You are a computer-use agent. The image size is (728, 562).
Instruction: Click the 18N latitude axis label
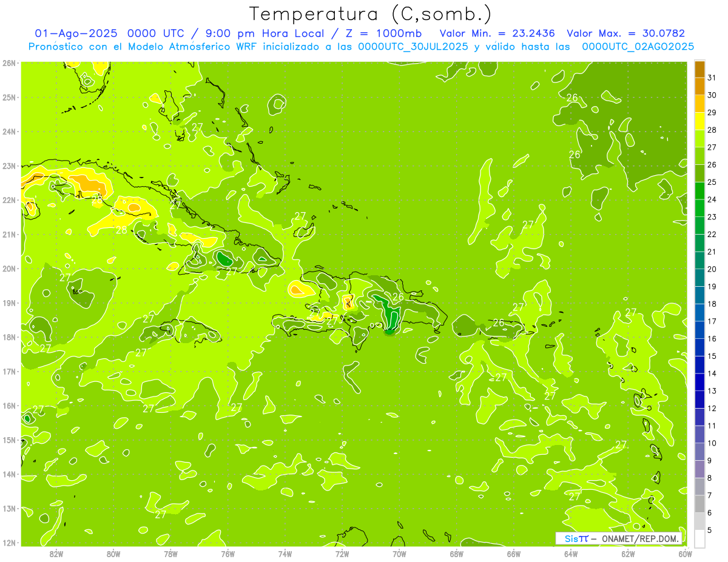[9, 337]
